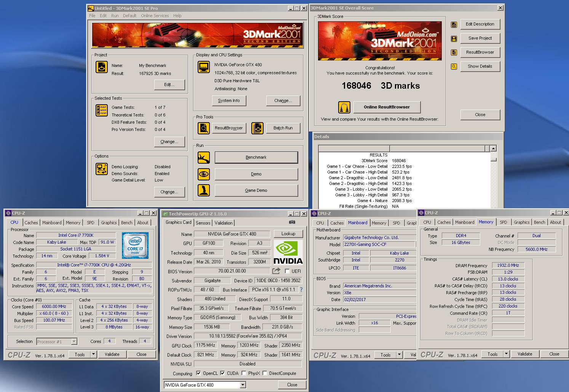This screenshot has height=392, width=569.
Task: Open the Default menu in 3DMark
Action: [x=129, y=16]
